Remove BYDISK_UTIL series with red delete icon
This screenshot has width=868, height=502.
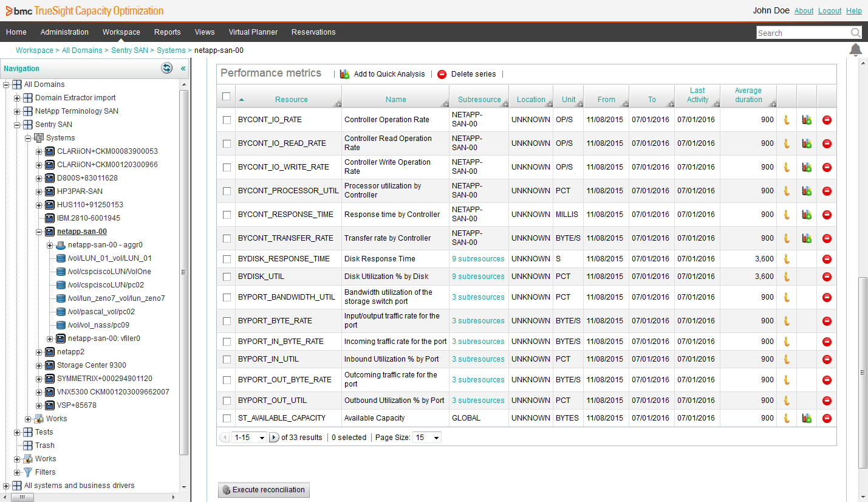click(827, 277)
